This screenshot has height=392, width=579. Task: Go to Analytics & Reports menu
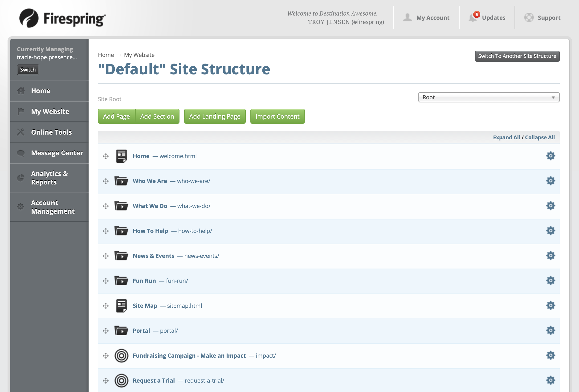pyautogui.click(x=49, y=178)
